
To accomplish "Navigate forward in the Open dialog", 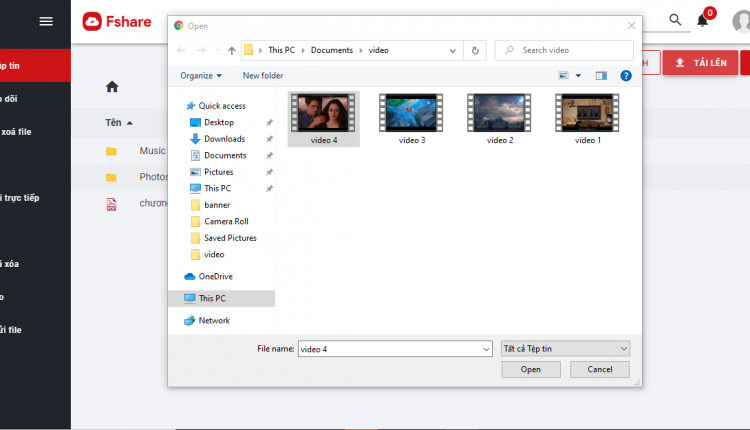I will [x=201, y=50].
